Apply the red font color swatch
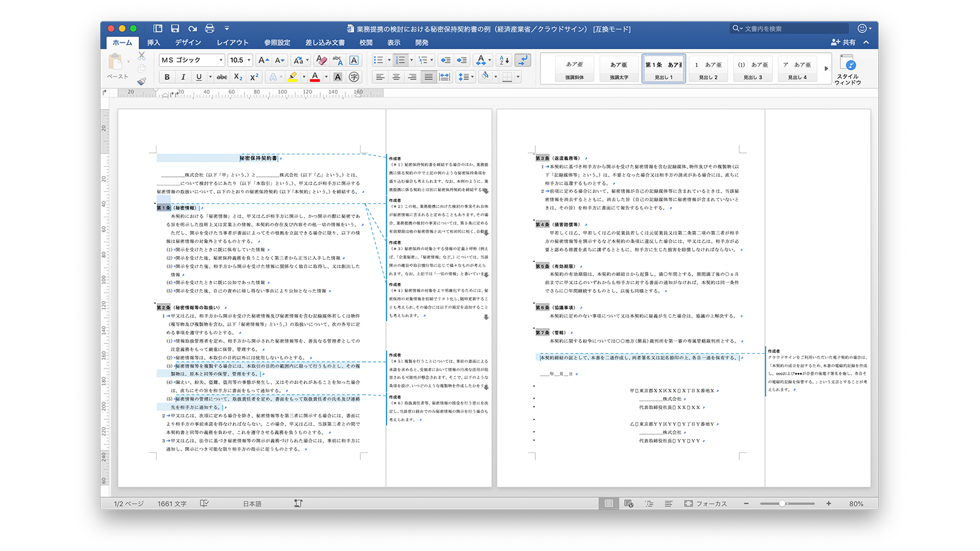This screenshot has width=980, height=551. 315,77
